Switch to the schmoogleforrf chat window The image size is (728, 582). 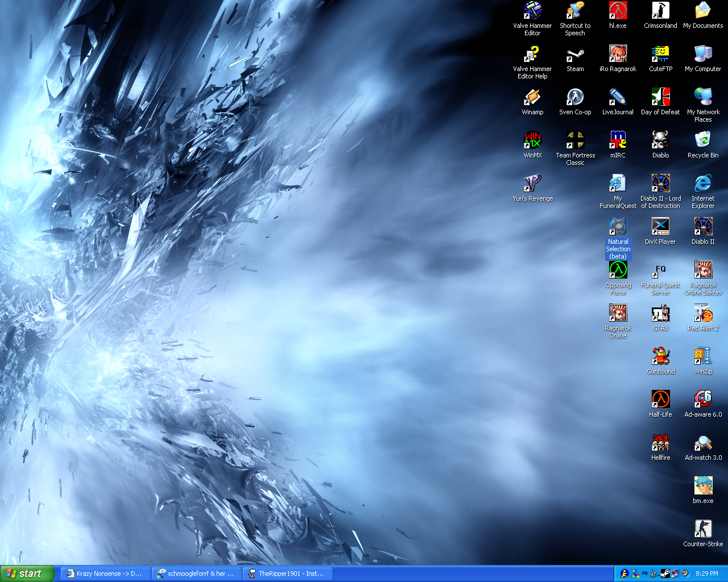tap(196, 573)
